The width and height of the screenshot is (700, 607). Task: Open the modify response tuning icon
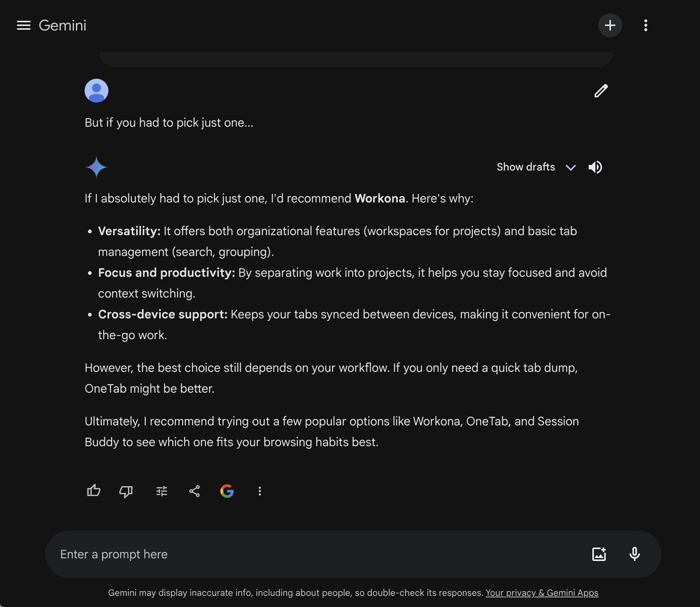click(162, 491)
